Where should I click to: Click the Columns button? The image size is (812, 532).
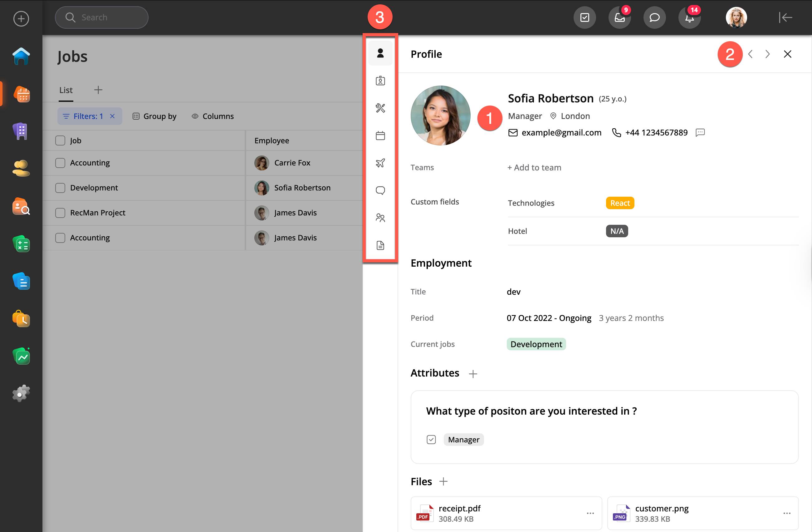pos(213,116)
